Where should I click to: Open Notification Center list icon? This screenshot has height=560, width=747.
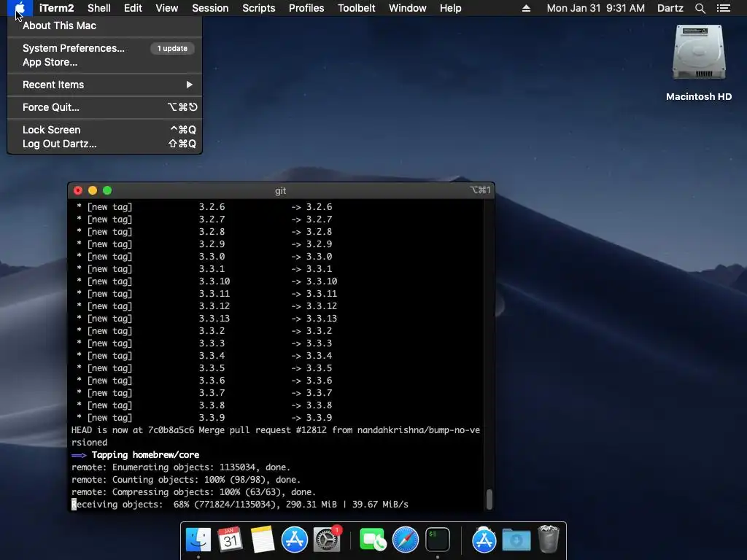723,8
